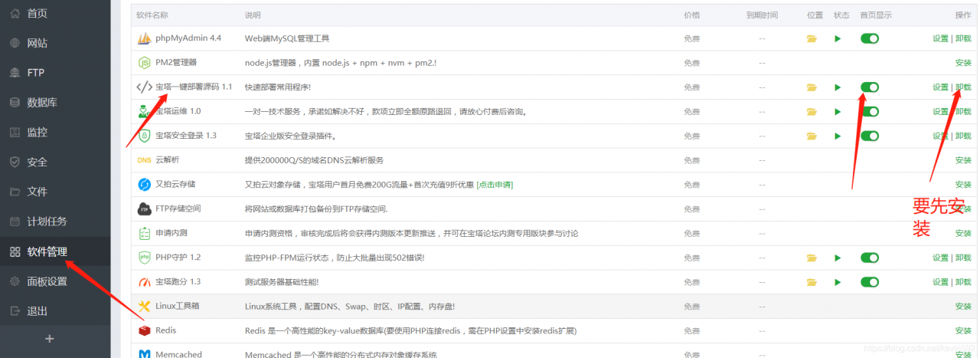
Task: Open the folder location for 宝塔跑分
Action: [812, 282]
